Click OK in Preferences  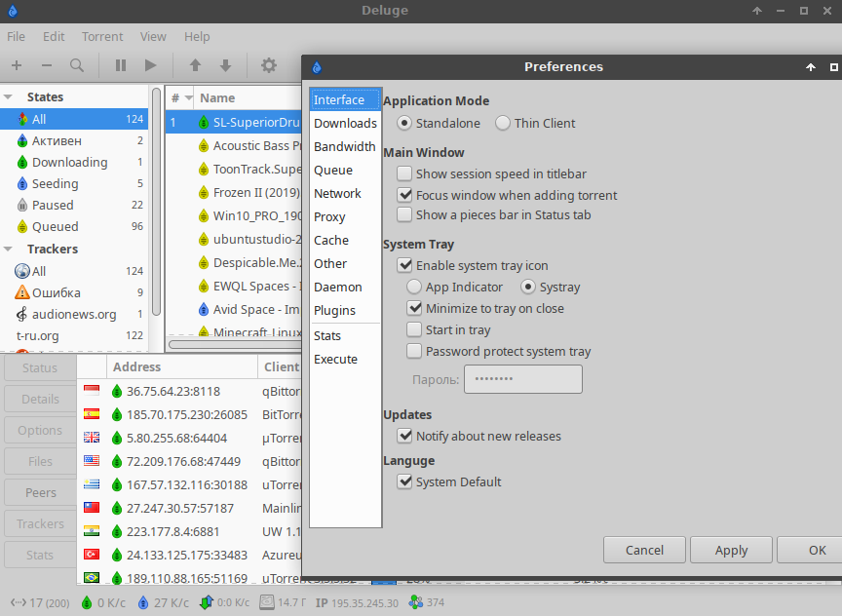(x=810, y=550)
